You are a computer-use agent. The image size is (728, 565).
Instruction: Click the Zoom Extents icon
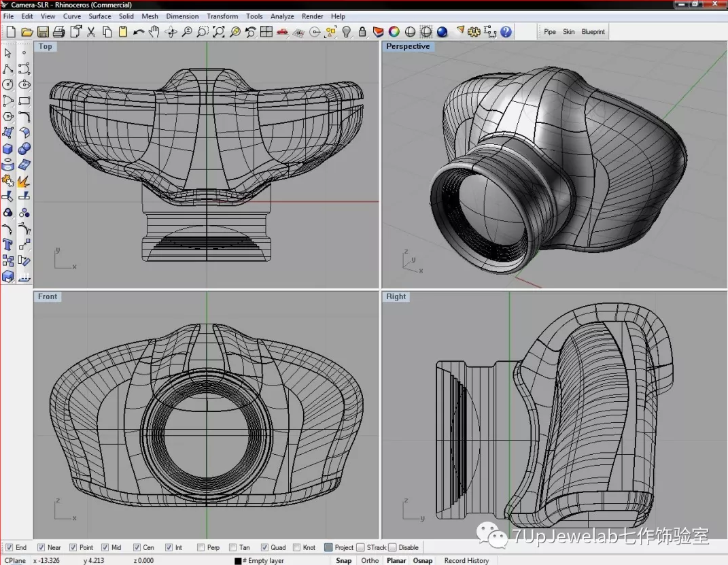tap(218, 32)
